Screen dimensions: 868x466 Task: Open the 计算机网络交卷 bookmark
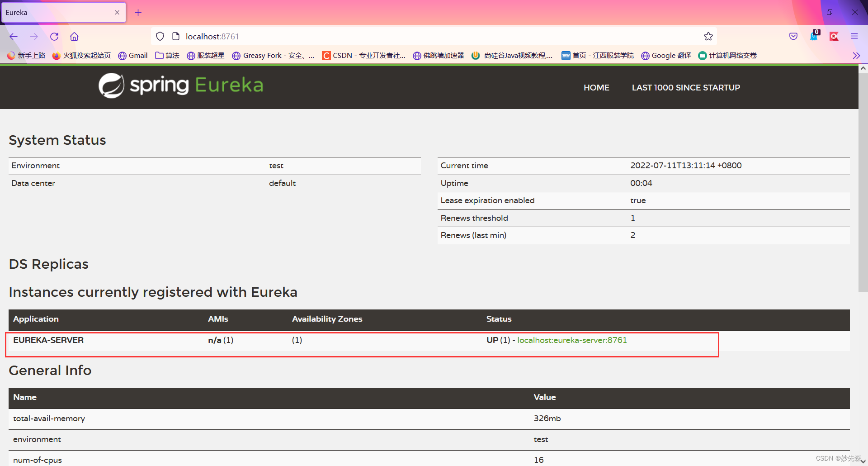(x=727, y=56)
